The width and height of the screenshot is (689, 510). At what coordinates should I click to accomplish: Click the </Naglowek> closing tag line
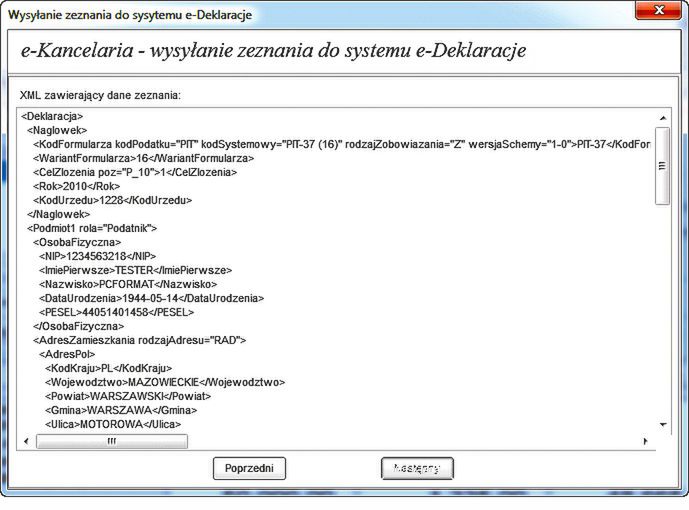(58, 214)
